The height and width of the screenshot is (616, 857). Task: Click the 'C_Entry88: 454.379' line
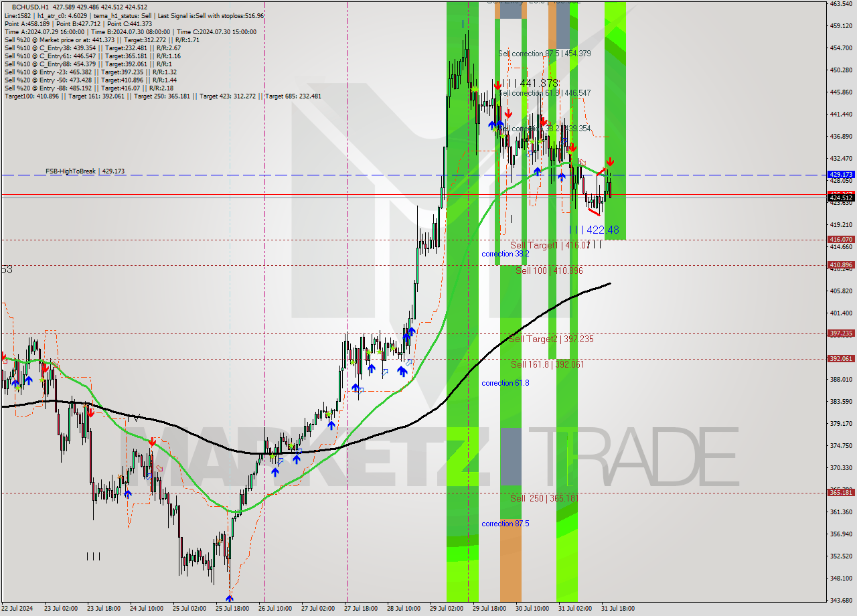pos(88,64)
